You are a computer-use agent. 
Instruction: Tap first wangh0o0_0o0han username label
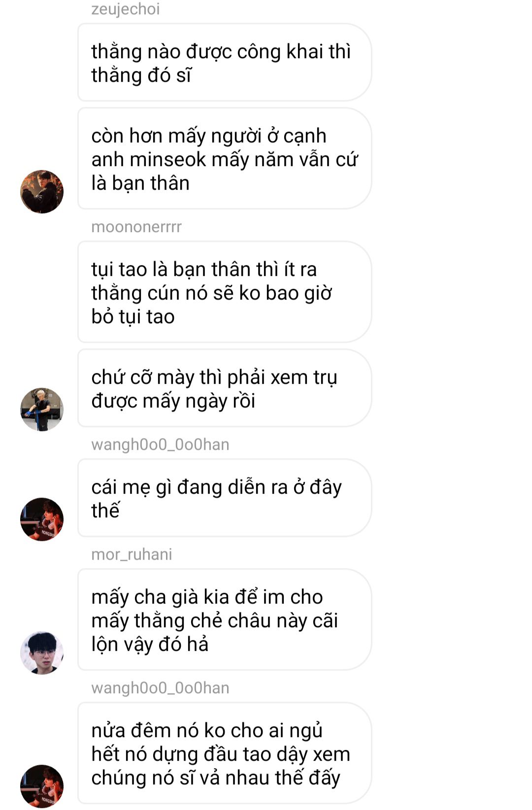(160, 444)
